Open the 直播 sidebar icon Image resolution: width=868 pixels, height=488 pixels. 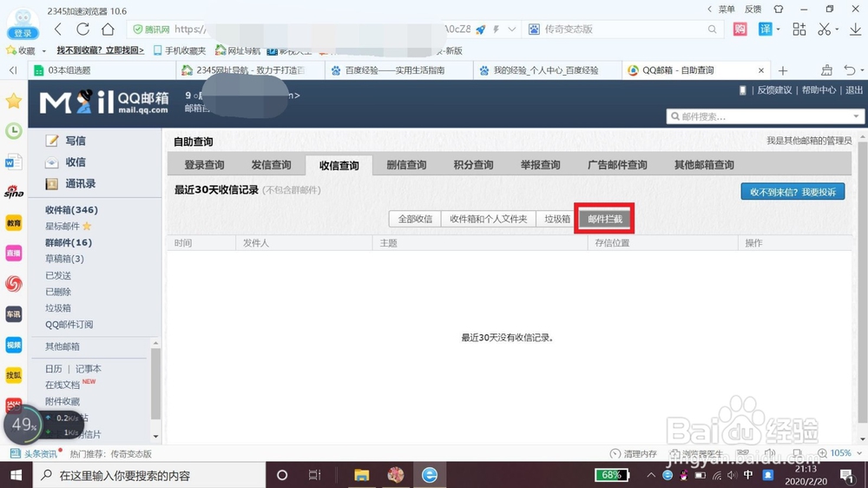(13, 254)
